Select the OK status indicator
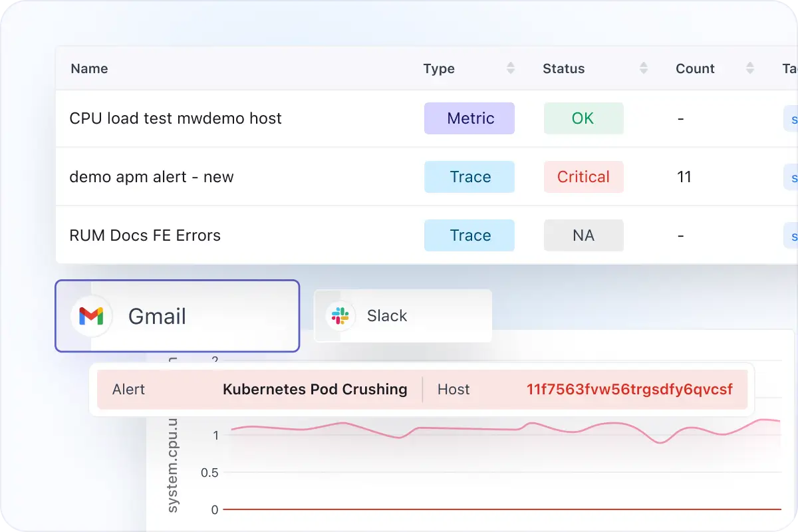This screenshot has height=532, width=798. [x=583, y=118]
